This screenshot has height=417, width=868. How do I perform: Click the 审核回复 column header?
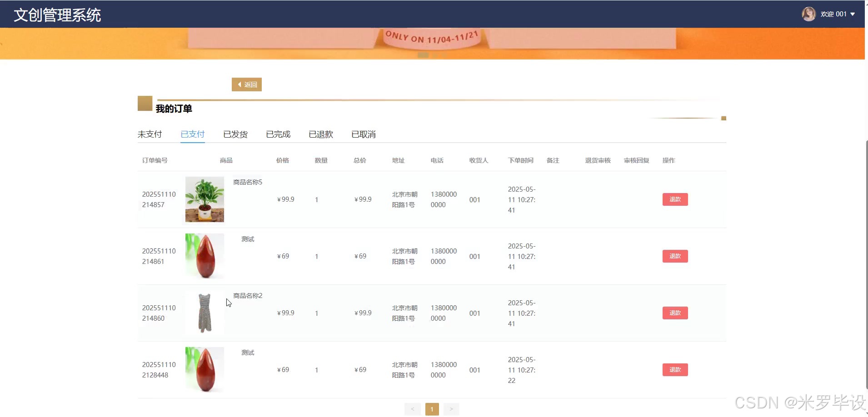point(637,160)
